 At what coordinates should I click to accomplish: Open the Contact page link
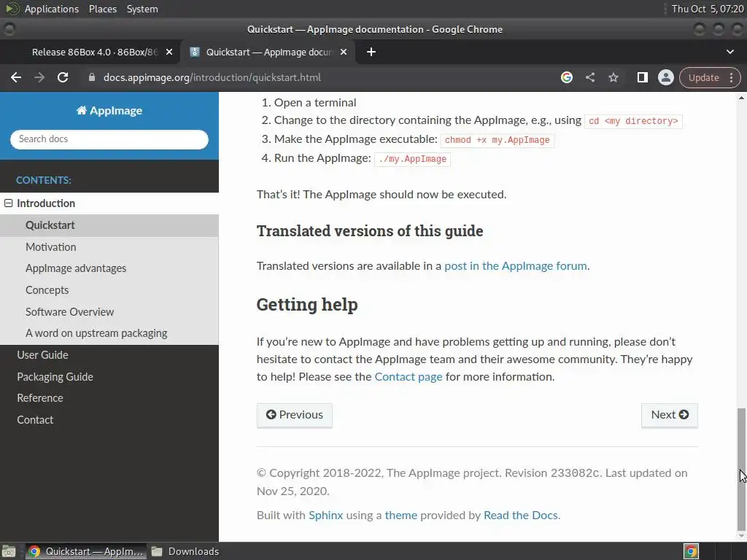(x=409, y=377)
